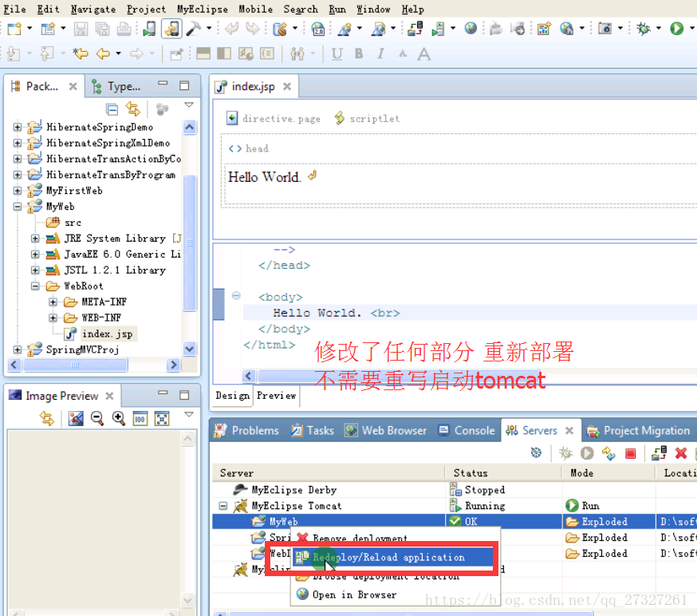Click zoom out magnifier in Image Preview

(x=97, y=418)
